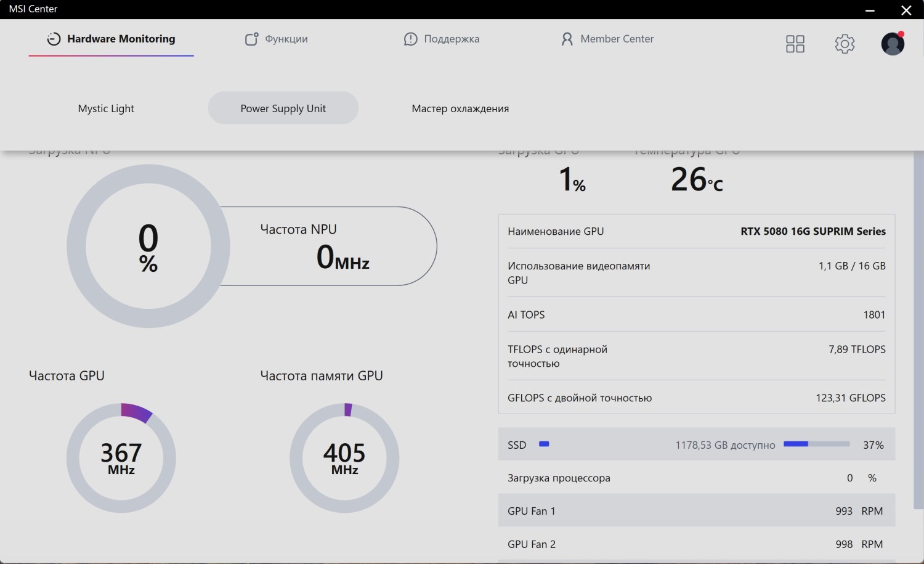This screenshot has height=564, width=924.
Task: Open the Mystic Light section
Action: click(106, 108)
